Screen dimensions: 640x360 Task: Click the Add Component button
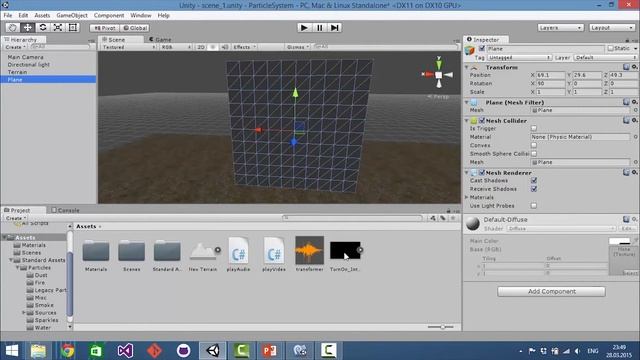[551, 291]
